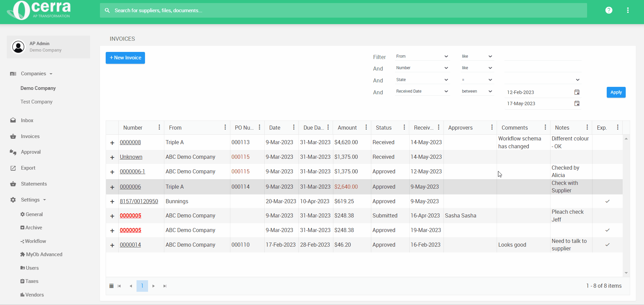The image size is (644, 305).
Task: Open the Number column options menu
Action: pos(159,127)
